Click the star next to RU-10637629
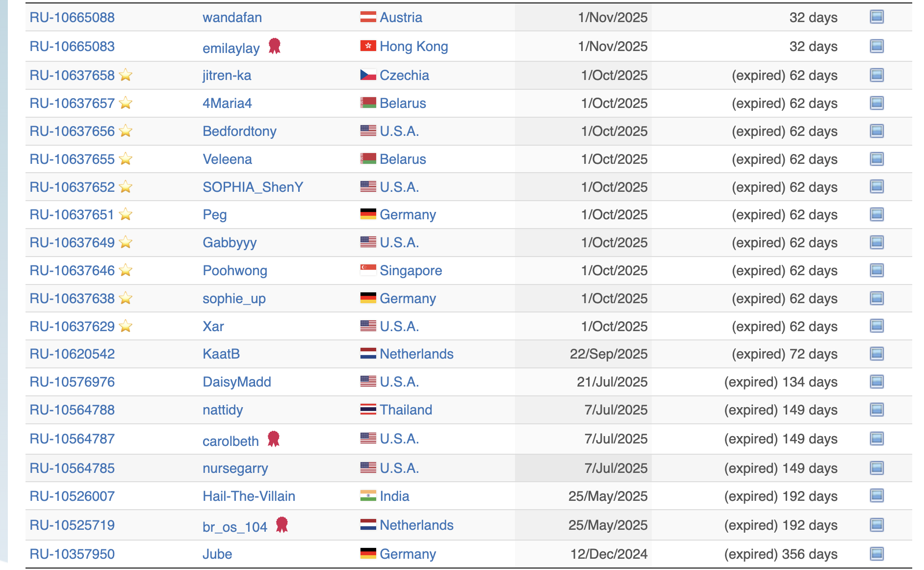 click(126, 326)
